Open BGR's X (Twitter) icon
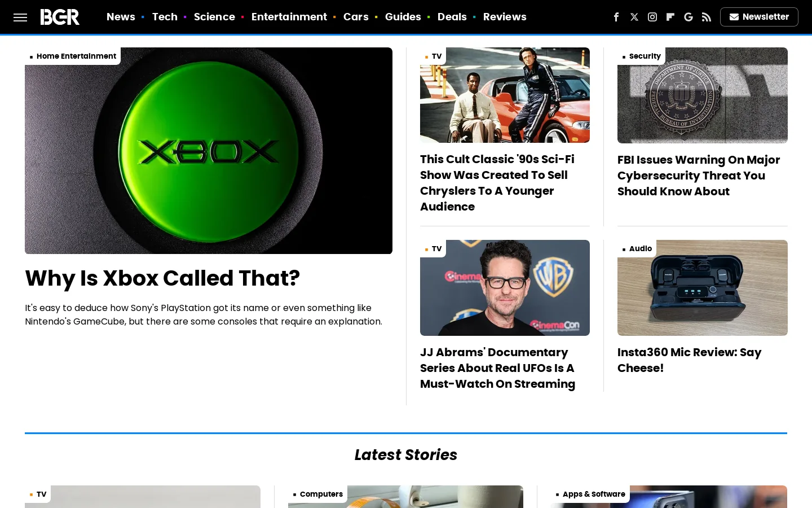812x508 pixels. pyautogui.click(x=634, y=17)
